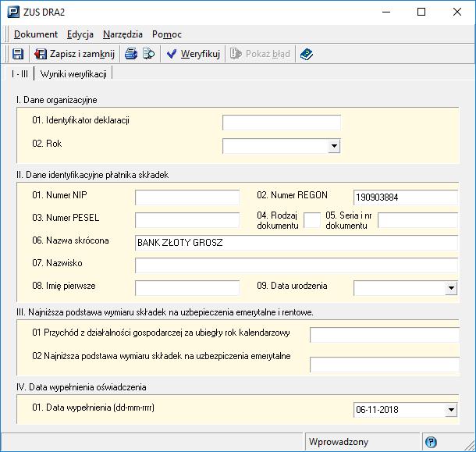This screenshot has width=476, height=452.
Task: Click into the Imię pierwsze field
Action: point(187,288)
